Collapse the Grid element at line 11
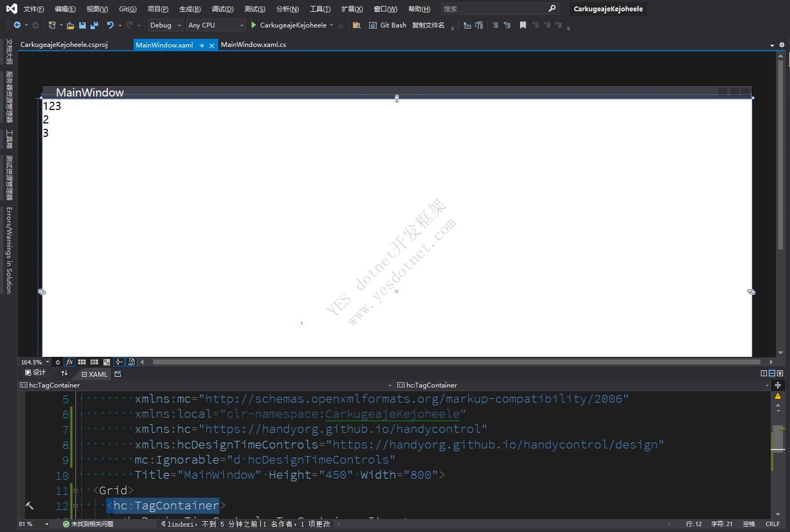This screenshot has width=790, height=532. [75, 491]
